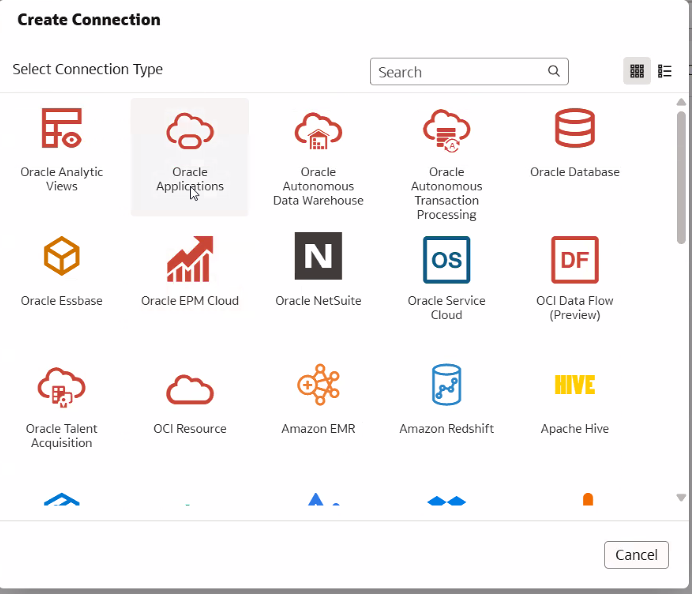Viewport: 692px width, 594px height.
Task: Click Oracle Autonomous Transaction Processing label
Action: click(447, 193)
